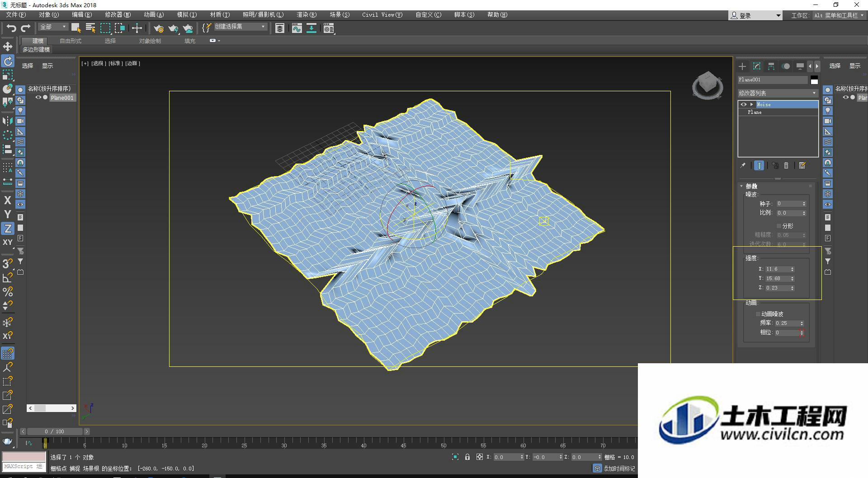Restrict transform to XY plane
The image size is (868, 478).
(x=8, y=242)
